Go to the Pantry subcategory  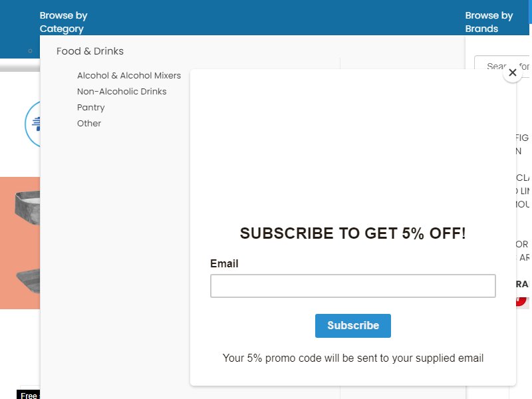(x=91, y=107)
